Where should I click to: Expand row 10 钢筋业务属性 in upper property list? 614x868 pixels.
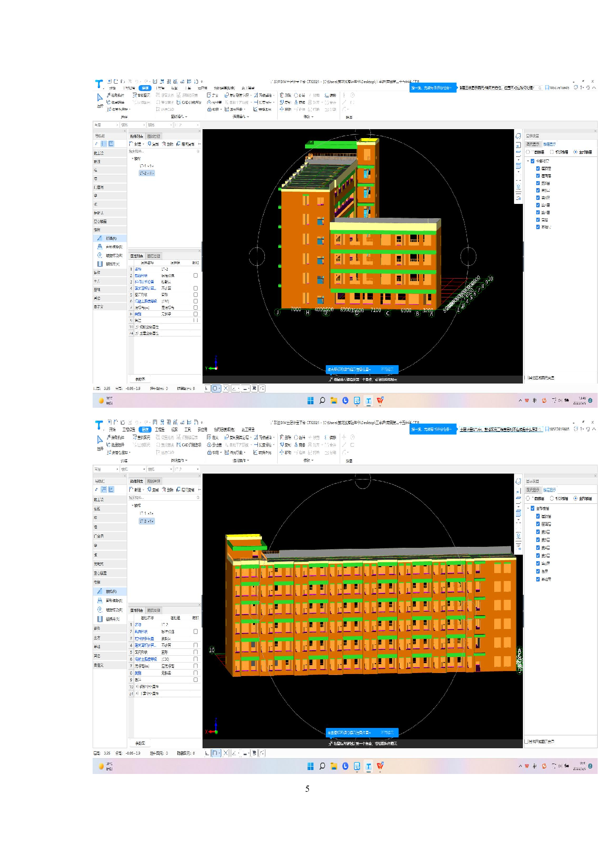click(x=136, y=327)
